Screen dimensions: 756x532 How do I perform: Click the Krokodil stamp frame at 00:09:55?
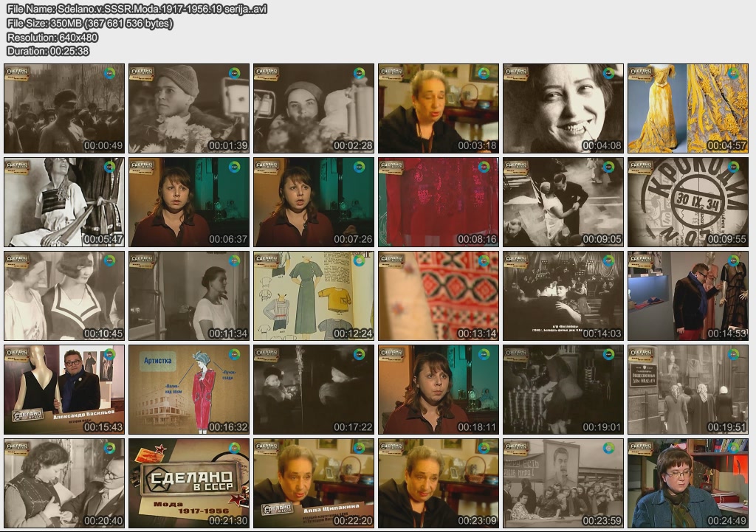click(x=687, y=202)
